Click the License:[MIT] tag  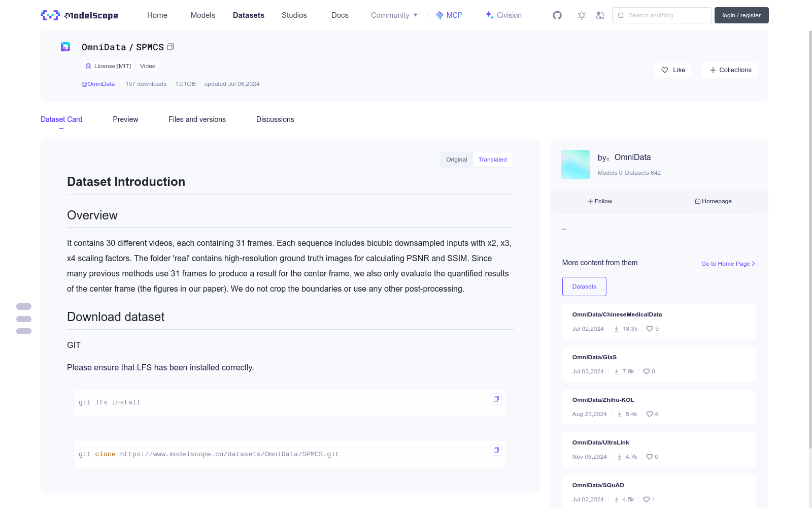[x=108, y=66]
